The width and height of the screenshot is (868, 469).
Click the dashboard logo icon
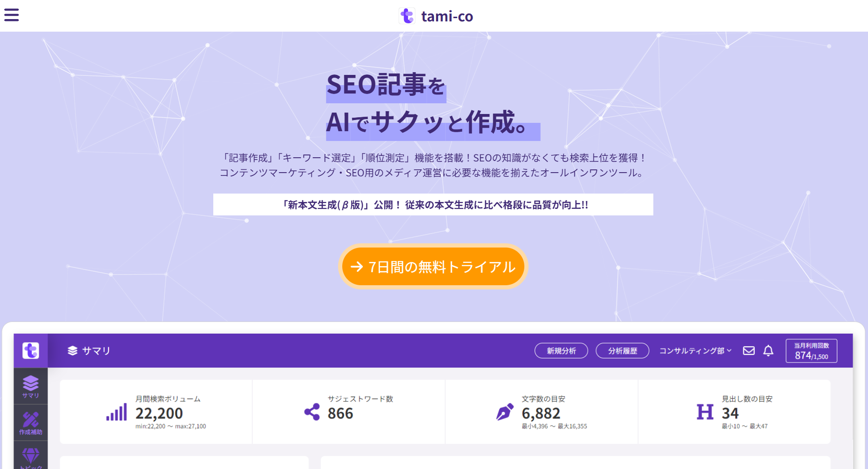[31, 350]
